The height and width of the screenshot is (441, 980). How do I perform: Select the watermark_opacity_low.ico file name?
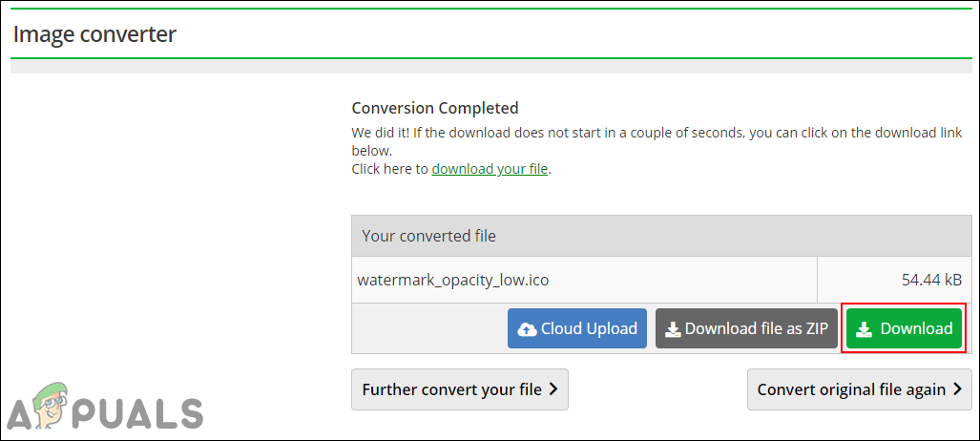(x=453, y=280)
